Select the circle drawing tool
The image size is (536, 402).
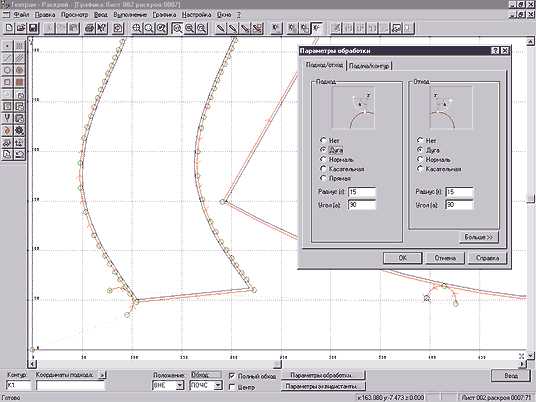pyautogui.click(x=8, y=70)
